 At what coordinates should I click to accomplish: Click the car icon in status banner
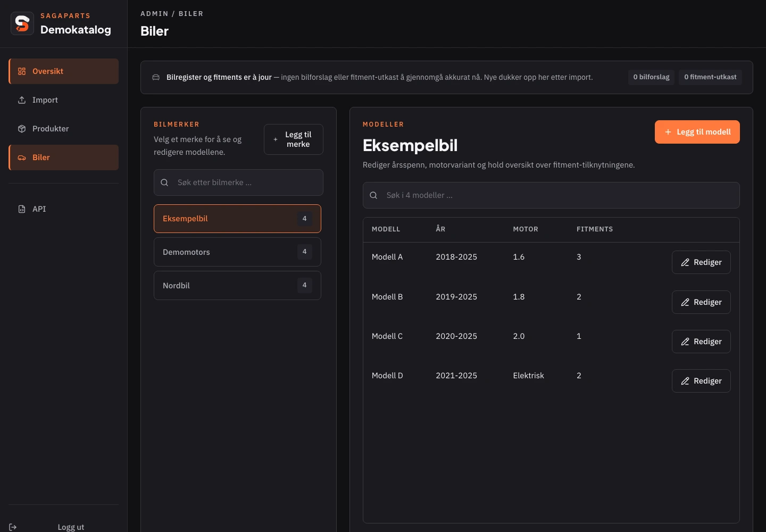point(156,77)
